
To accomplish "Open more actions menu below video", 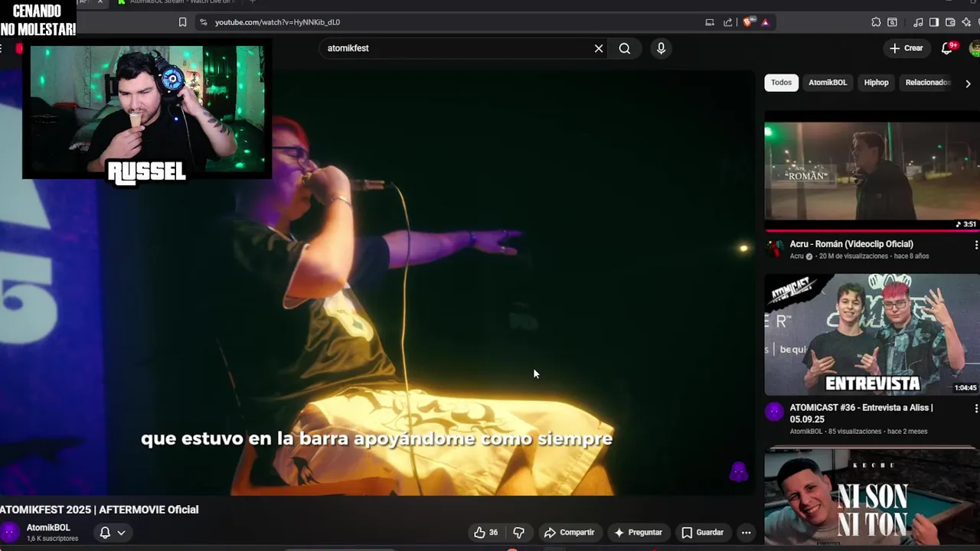I will tap(746, 533).
